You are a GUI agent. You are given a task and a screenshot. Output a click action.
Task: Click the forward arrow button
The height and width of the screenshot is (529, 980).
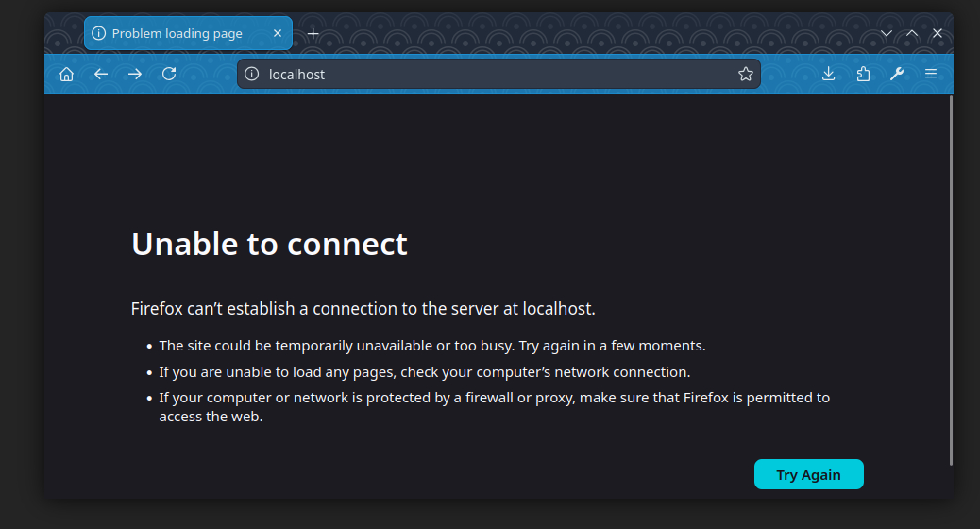click(x=135, y=74)
